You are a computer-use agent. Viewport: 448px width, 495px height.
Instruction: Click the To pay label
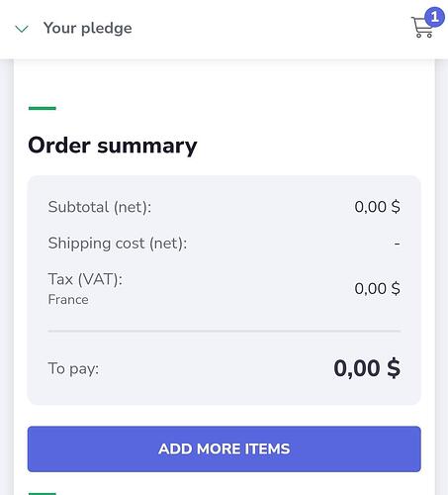(x=73, y=368)
